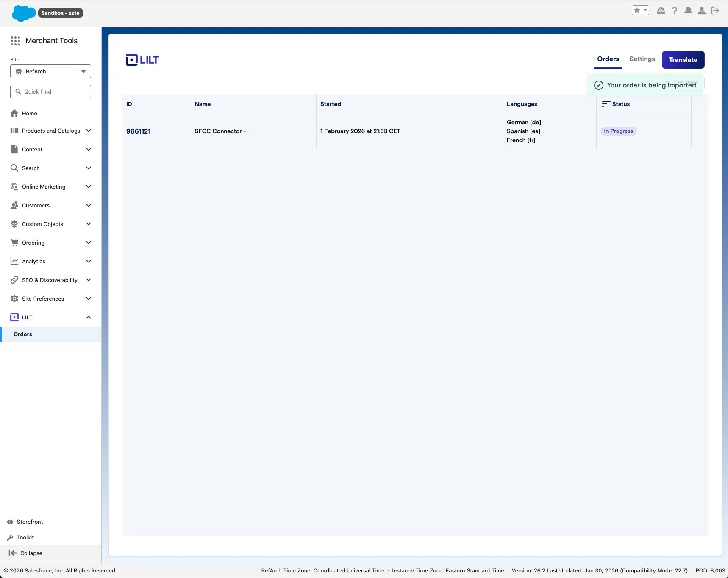Expand the Custom Objects chevron

pyautogui.click(x=89, y=224)
